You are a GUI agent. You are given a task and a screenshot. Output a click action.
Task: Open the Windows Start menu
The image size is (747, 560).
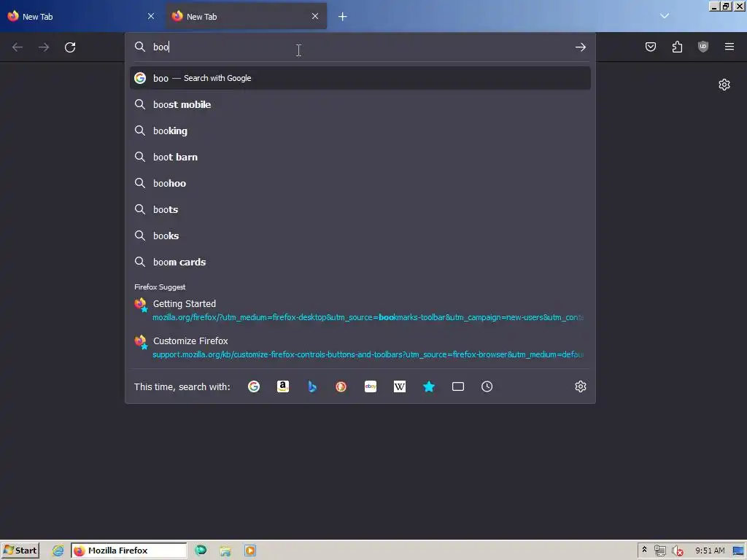coord(20,551)
